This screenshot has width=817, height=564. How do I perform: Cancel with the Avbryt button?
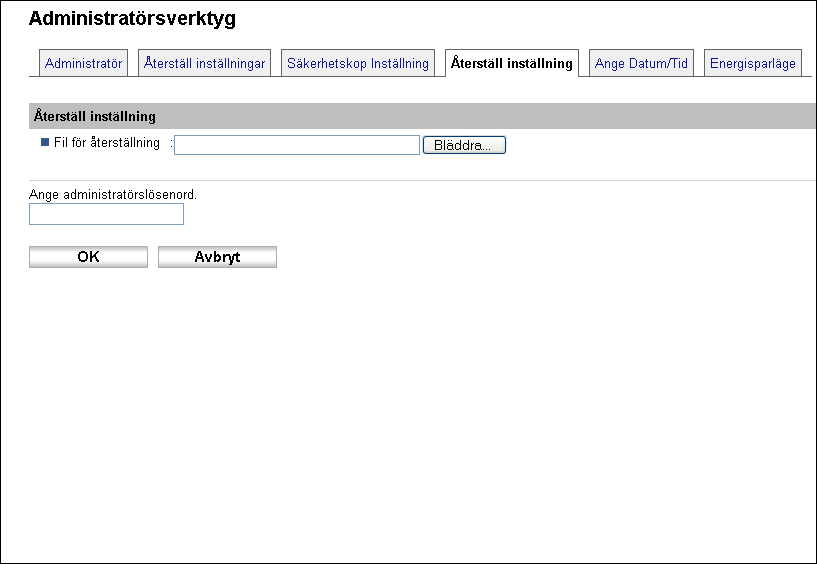point(217,257)
